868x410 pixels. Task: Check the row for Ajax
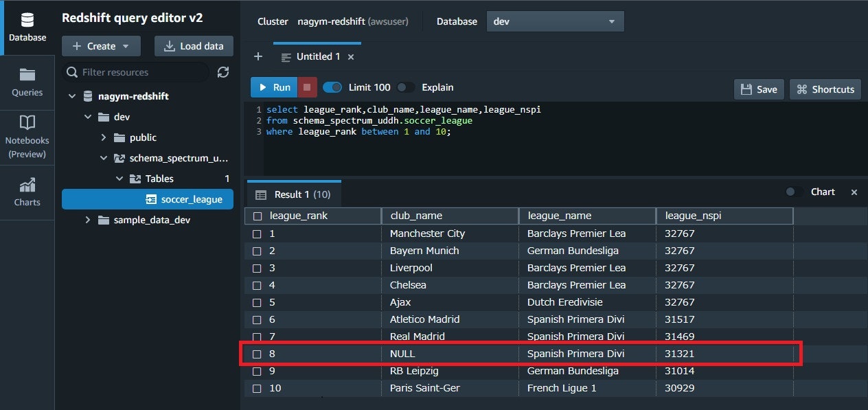click(257, 302)
